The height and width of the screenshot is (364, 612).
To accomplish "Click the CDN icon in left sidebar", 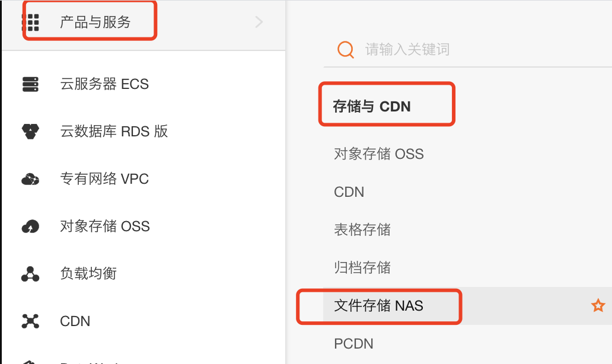I will (30, 321).
